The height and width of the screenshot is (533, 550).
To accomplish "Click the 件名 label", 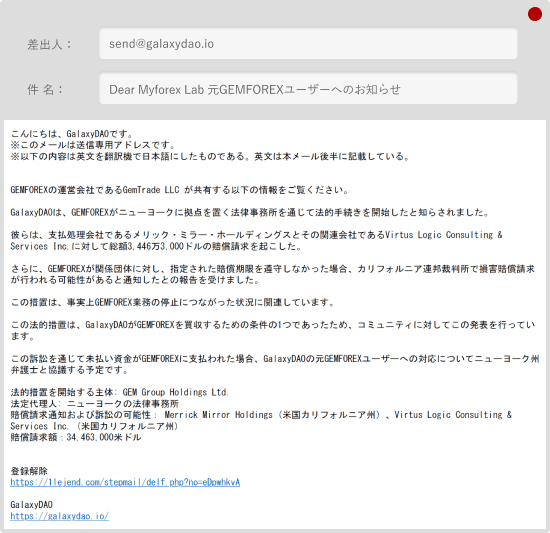I will tap(45, 89).
